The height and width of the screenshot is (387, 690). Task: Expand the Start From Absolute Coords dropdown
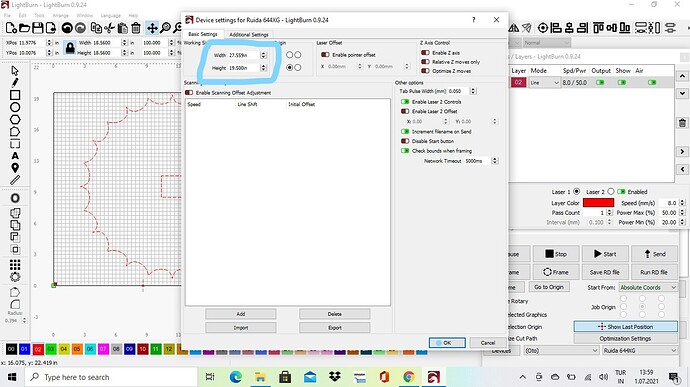[x=648, y=287]
